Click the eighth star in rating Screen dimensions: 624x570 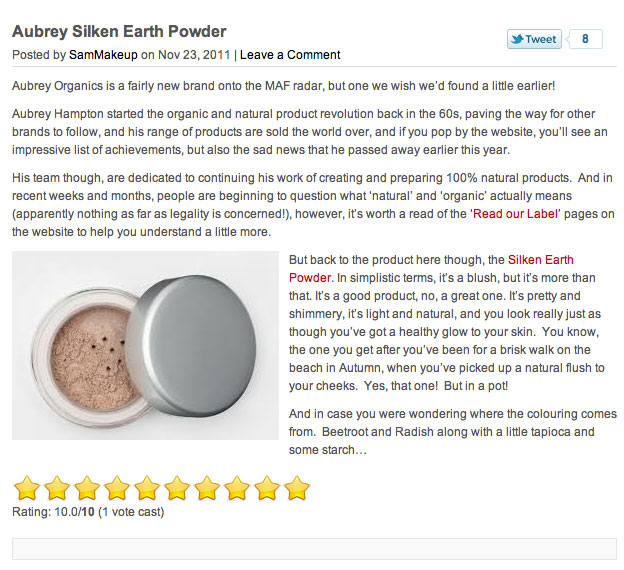point(237,488)
